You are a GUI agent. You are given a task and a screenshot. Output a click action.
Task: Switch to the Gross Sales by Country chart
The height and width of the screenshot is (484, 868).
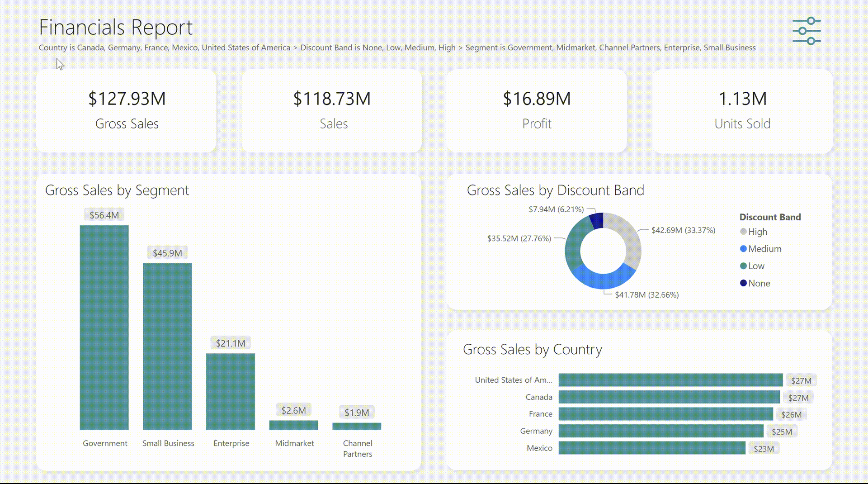click(x=533, y=349)
